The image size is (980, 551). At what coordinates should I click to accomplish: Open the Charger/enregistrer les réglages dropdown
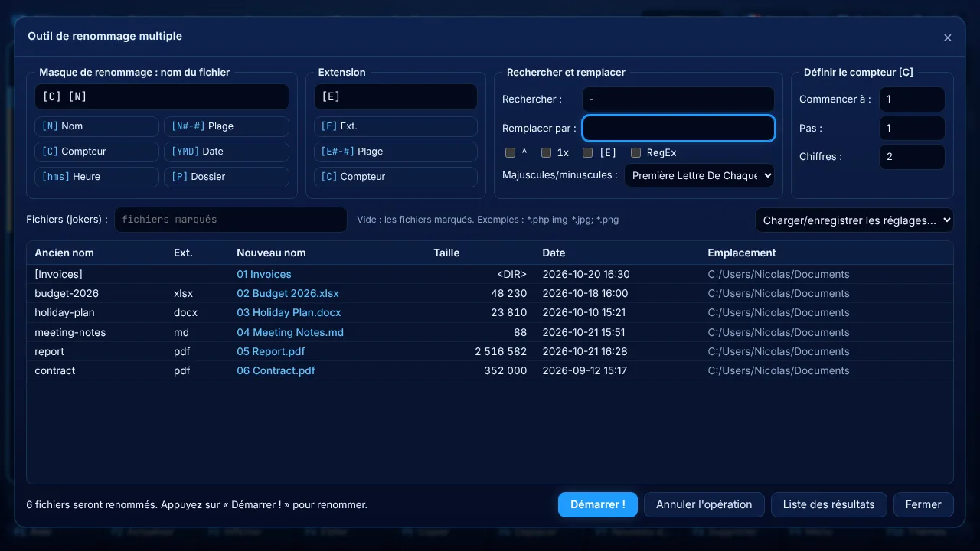coord(854,220)
